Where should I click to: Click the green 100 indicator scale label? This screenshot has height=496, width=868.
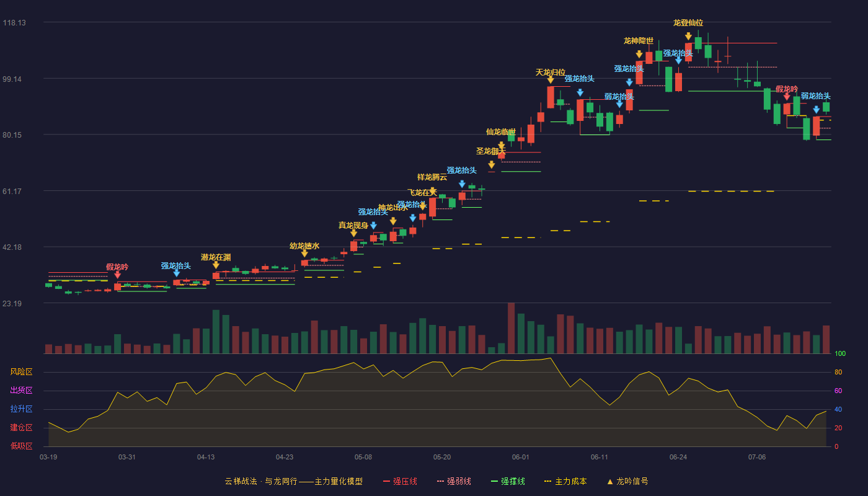click(x=840, y=354)
